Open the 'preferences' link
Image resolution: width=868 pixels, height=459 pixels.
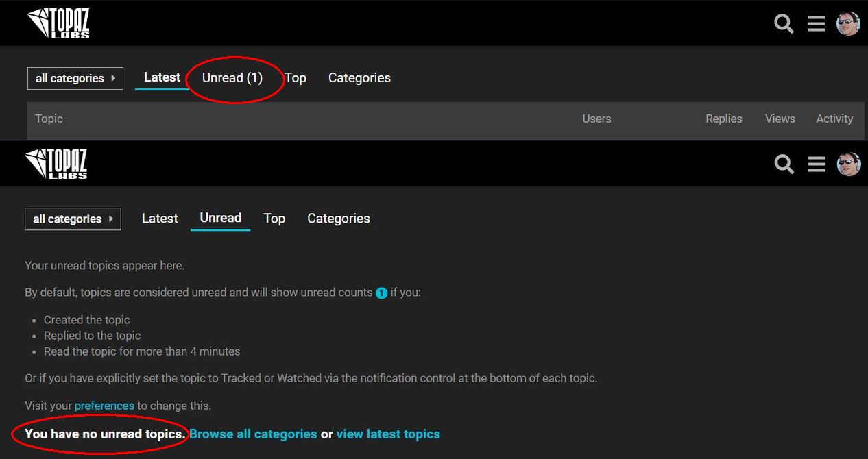click(104, 406)
